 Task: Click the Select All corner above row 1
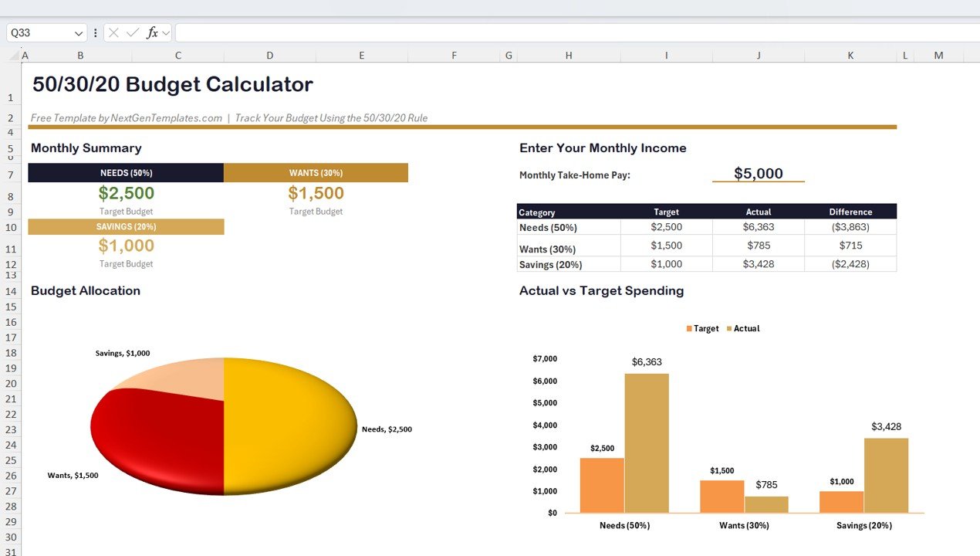point(14,55)
